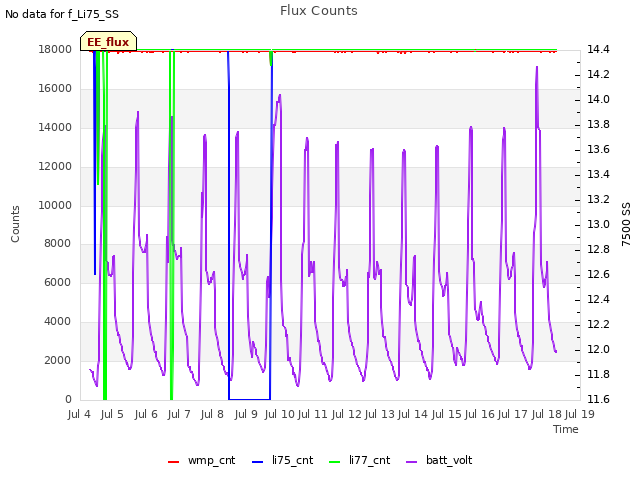Viewport: 640px width, 480px height.
Task: Click the 6000 left axis tick label
Action: tap(58, 282)
